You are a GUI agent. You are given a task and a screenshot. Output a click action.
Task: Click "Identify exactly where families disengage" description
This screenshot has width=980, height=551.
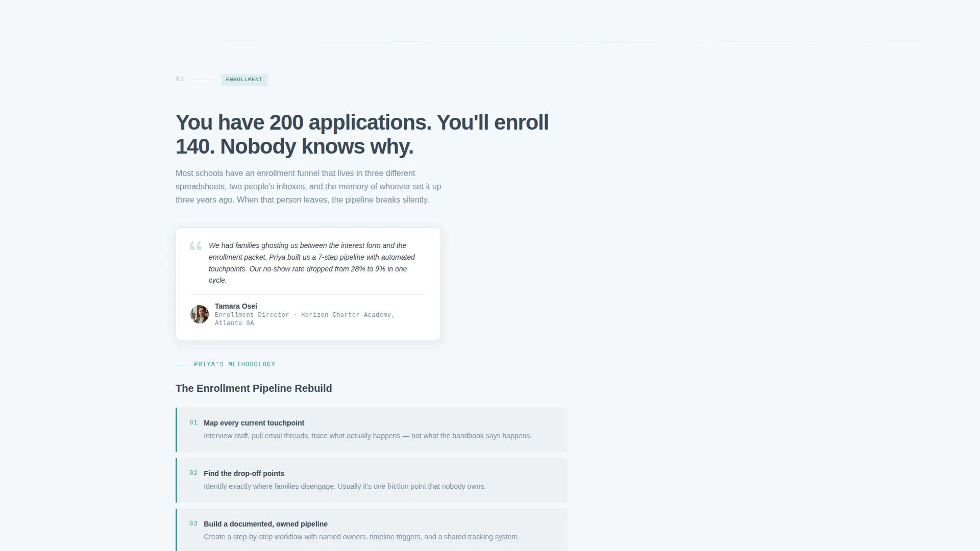[345, 486]
